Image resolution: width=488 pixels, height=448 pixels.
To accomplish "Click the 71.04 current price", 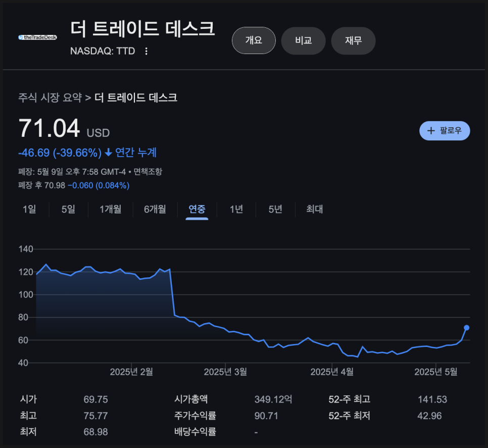I will pyautogui.click(x=49, y=128).
